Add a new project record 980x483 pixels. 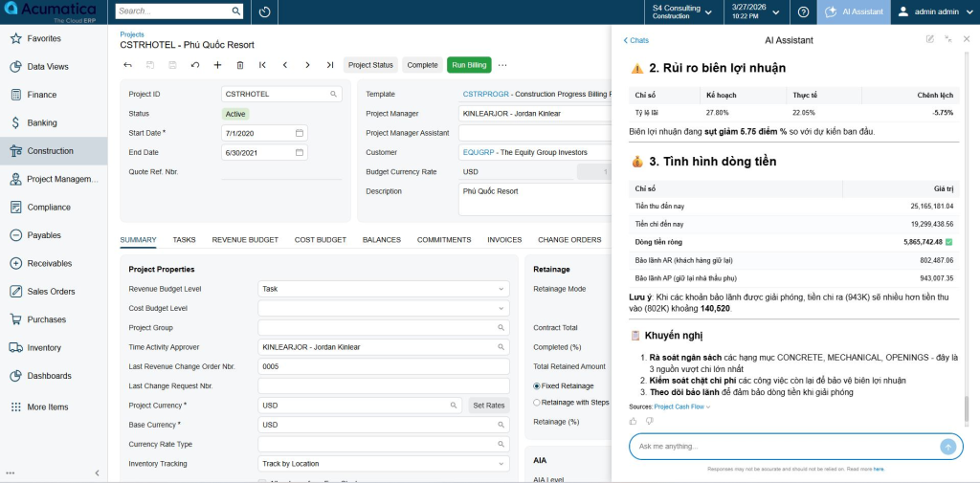217,65
